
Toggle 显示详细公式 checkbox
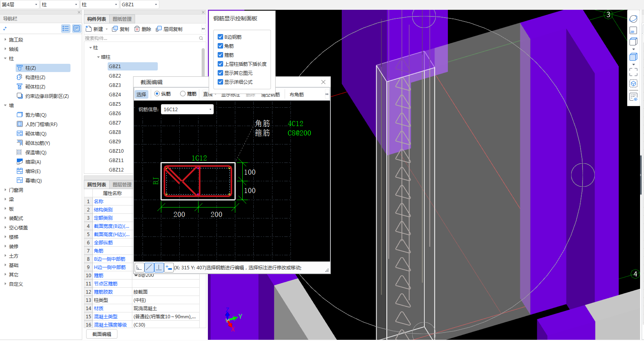click(x=220, y=82)
